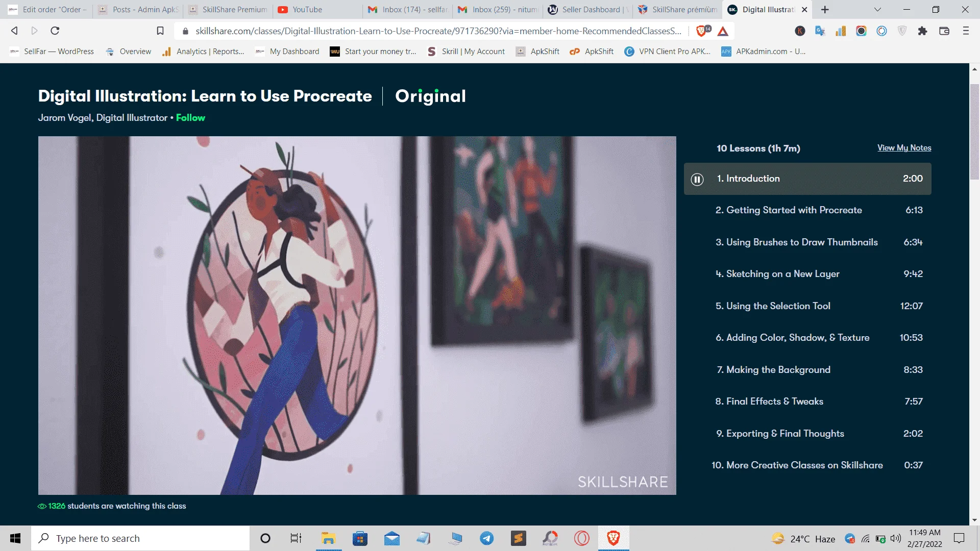This screenshot has width=980, height=551.
Task: Open the Analytics | Reports bookmark
Action: (x=203, y=52)
